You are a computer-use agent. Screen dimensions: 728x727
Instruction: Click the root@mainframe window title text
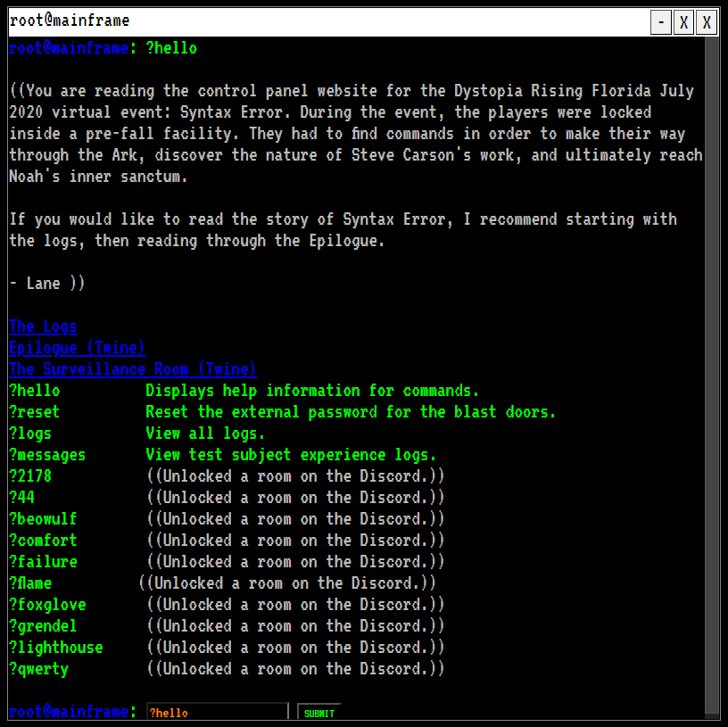pyautogui.click(x=70, y=21)
